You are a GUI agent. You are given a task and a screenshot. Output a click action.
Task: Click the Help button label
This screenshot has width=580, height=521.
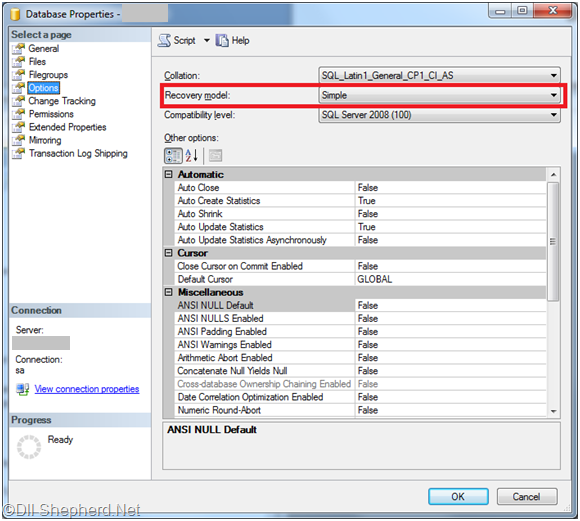coord(240,40)
